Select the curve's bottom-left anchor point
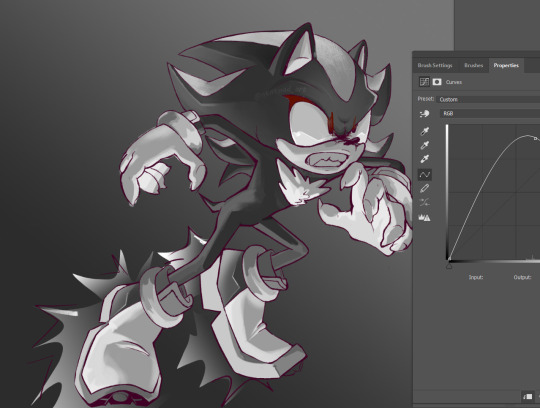The image size is (540, 408). [448, 259]
